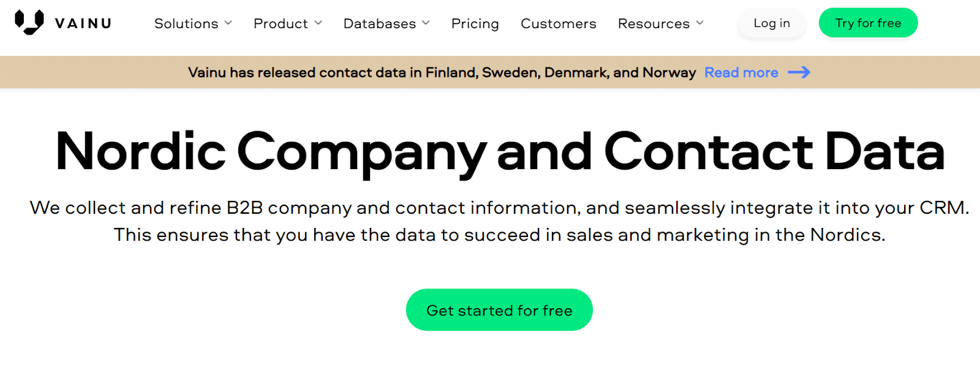Open the Customers page

[x=558, y=23]
